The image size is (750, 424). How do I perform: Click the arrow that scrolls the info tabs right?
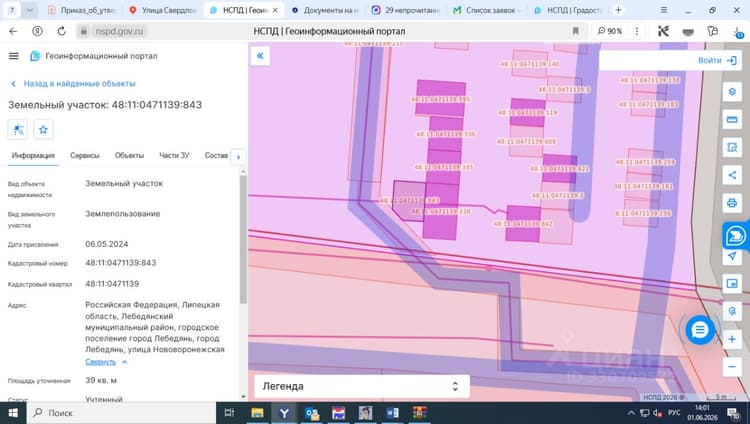[x=238, y=156]
